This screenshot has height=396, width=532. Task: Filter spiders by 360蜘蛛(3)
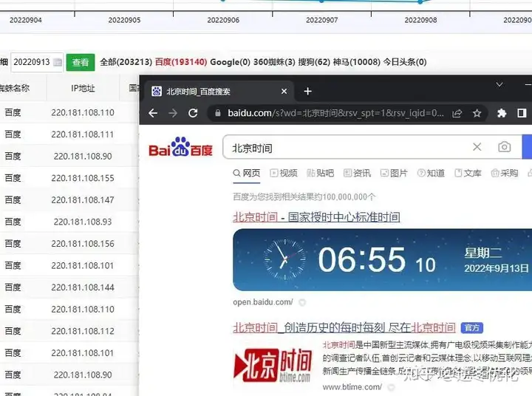[x=274, y=62]
